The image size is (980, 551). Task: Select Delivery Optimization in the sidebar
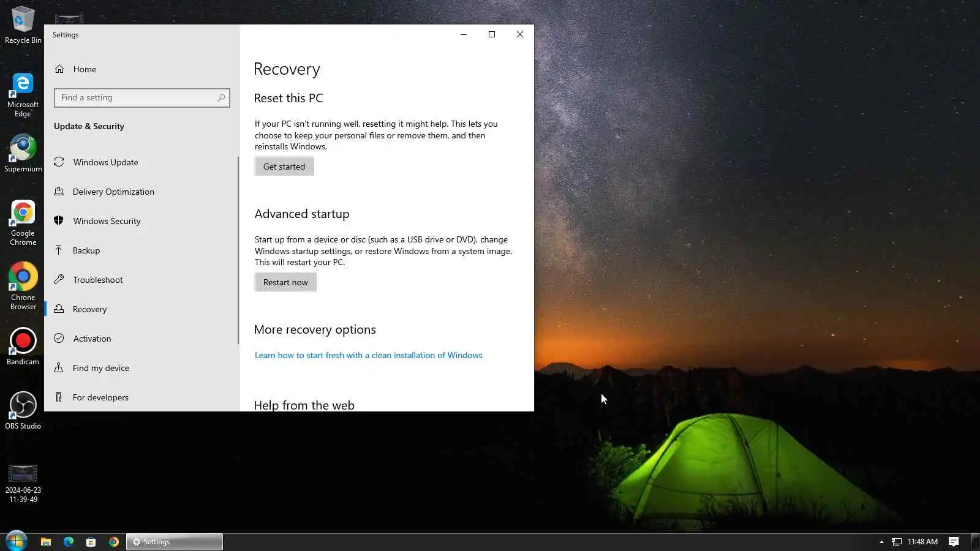tap(141, 192)
